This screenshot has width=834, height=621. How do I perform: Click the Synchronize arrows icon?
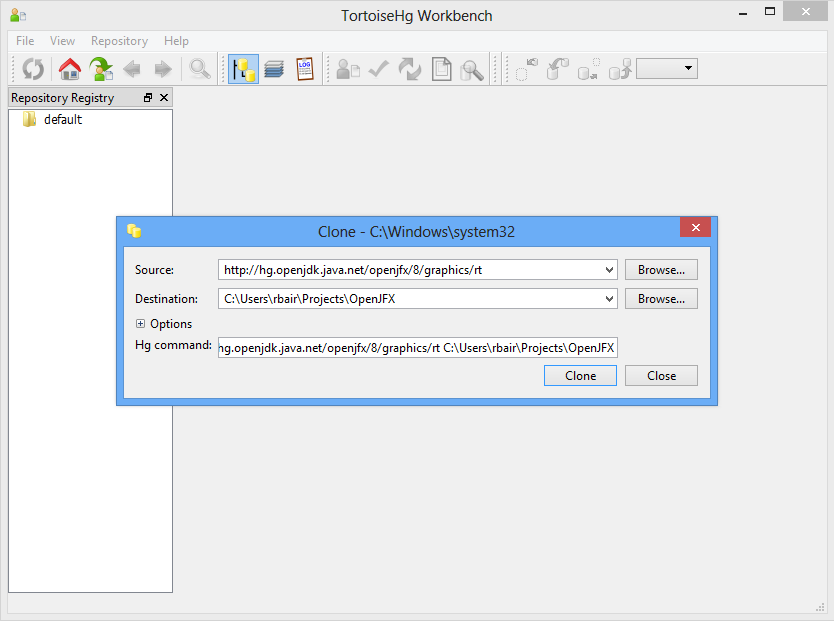click(410, 69)
